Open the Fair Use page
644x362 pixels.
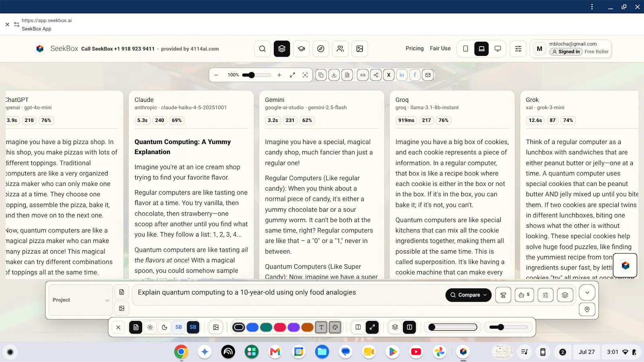coord(440,48)
